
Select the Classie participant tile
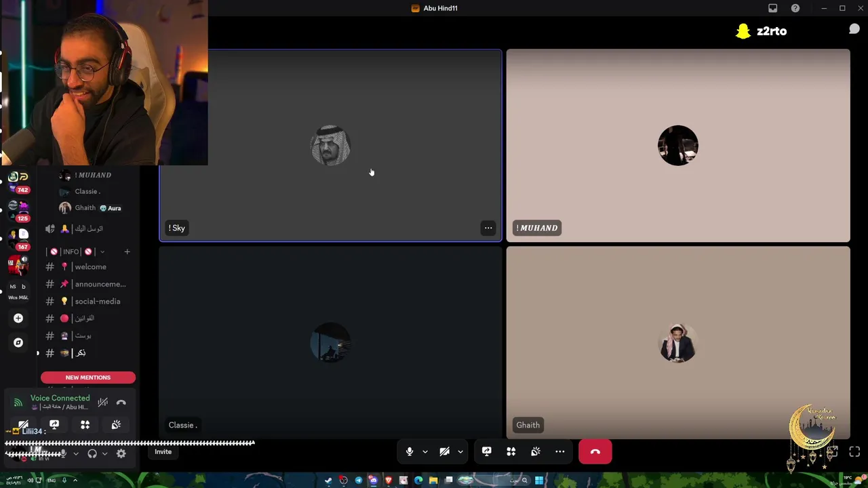tap(331, 342)
